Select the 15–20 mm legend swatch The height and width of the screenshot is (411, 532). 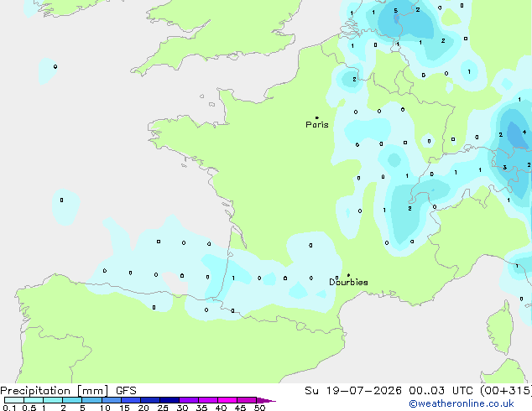pos(131,400)
